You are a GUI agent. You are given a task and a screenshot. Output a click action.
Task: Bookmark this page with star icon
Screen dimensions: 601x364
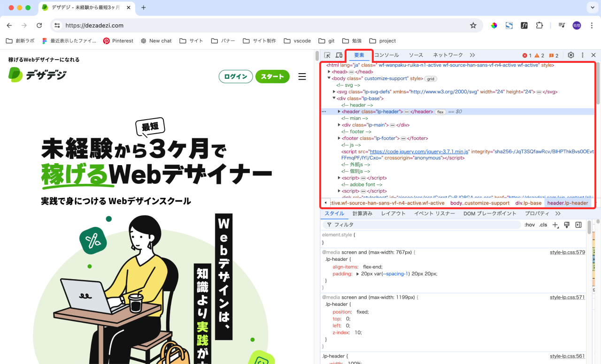[x=473, y=25]
